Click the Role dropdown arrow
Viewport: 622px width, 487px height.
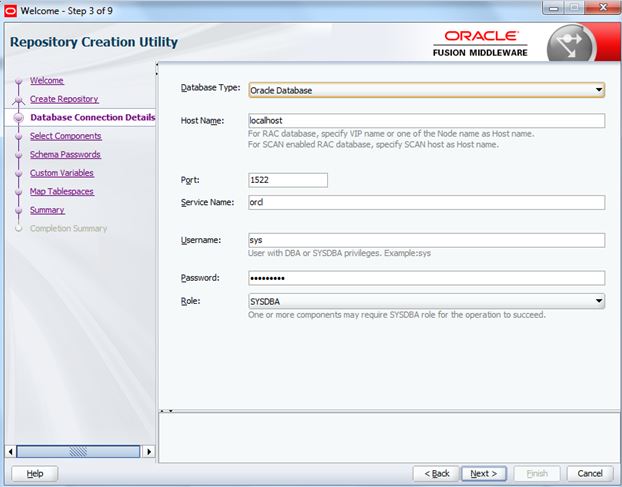tap(599, 301)
